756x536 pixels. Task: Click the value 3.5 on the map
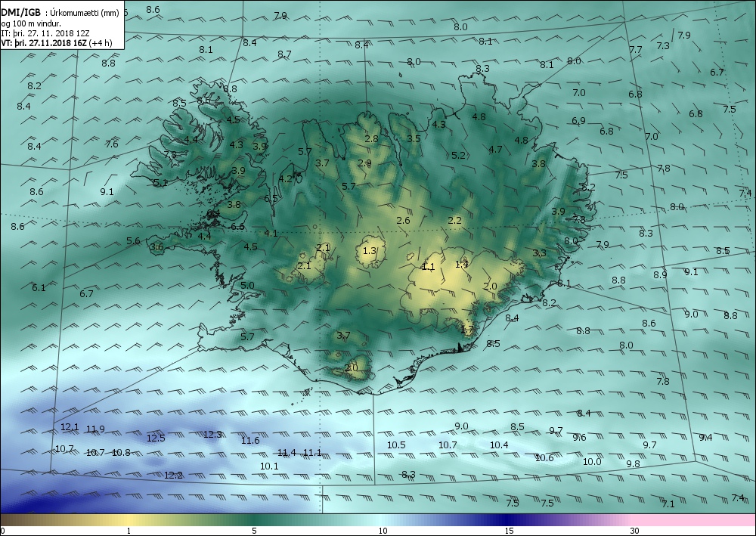[414, 139]
